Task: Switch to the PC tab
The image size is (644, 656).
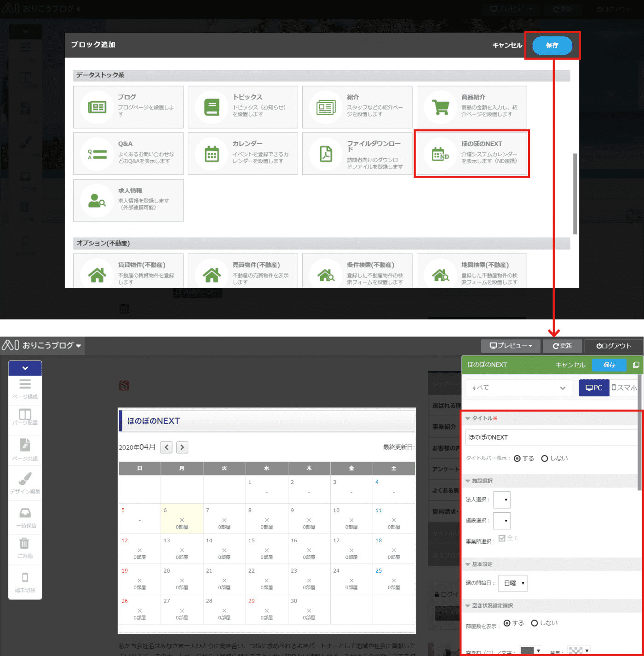Action: pyautogui.click(x=594, y=388)
